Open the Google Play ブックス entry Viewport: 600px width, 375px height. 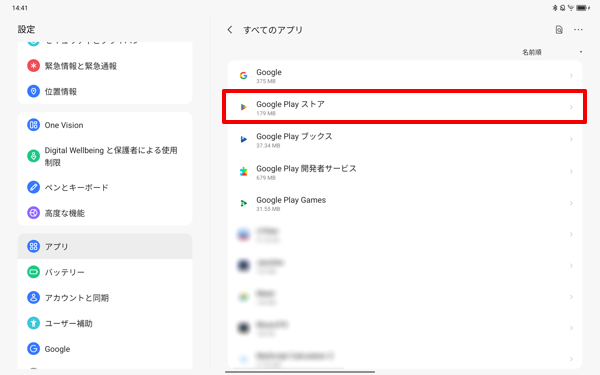405,139
